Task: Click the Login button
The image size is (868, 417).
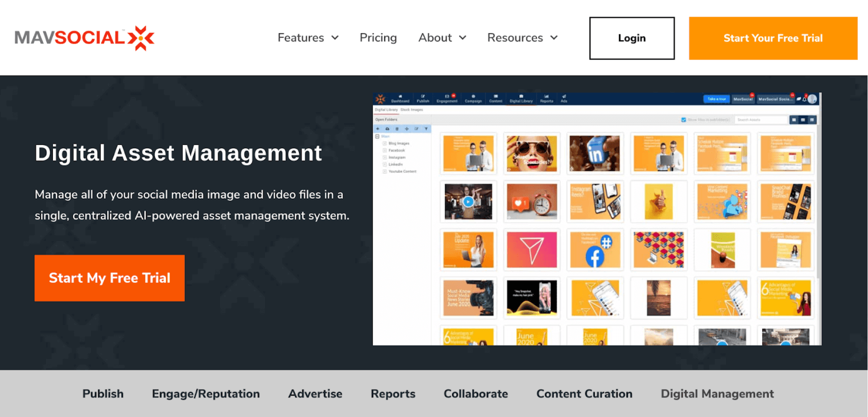Action: point(631,38)
